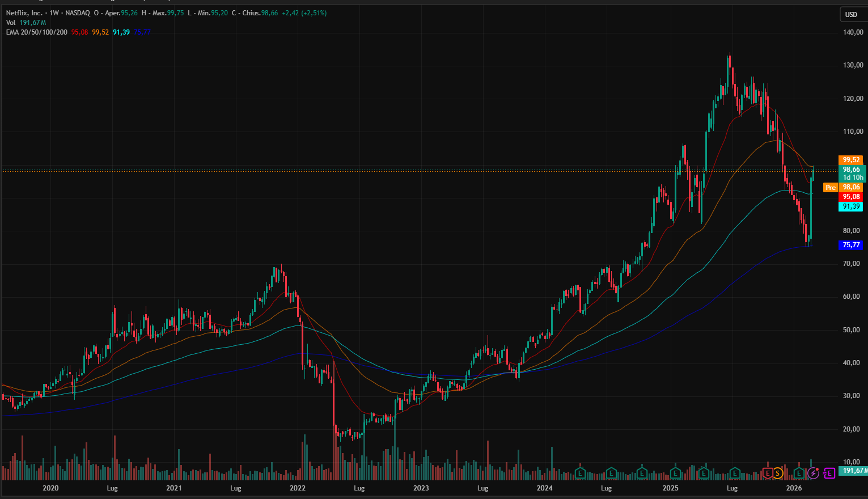Click the Netflix, Inc. symbol name
Viewport: 868px width, 499px height.
24,13
